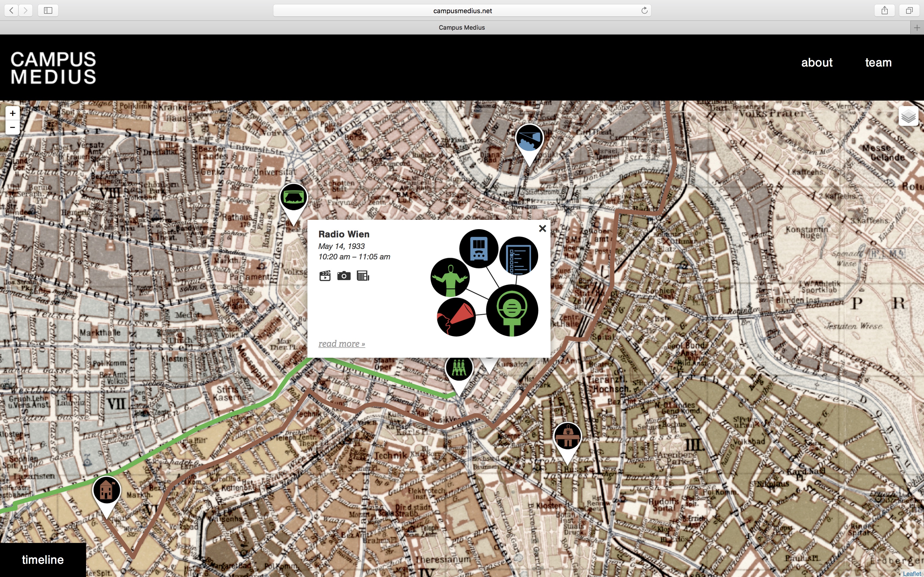The height and width of the screenshot is (577, 924).
Task: Select the green figure with outstretched arms
Action: (450, 278)
